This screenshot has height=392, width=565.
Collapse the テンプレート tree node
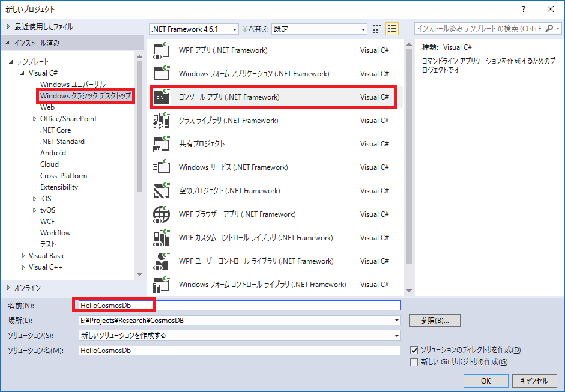coord(11,62)
